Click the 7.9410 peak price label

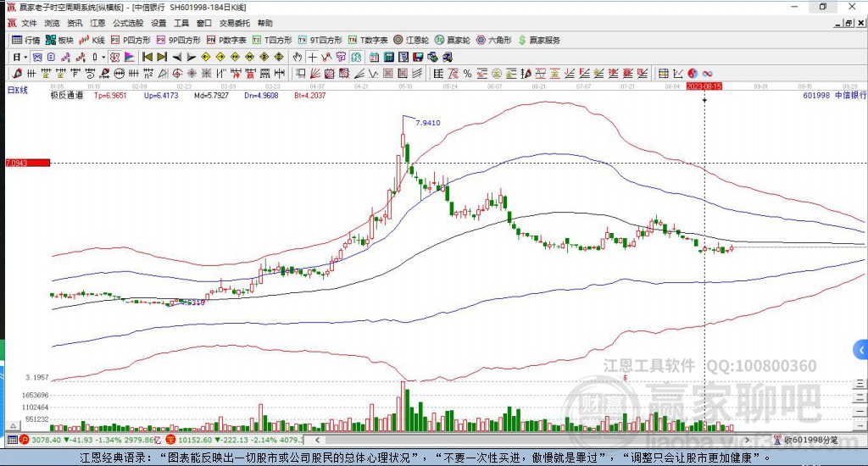428,123
